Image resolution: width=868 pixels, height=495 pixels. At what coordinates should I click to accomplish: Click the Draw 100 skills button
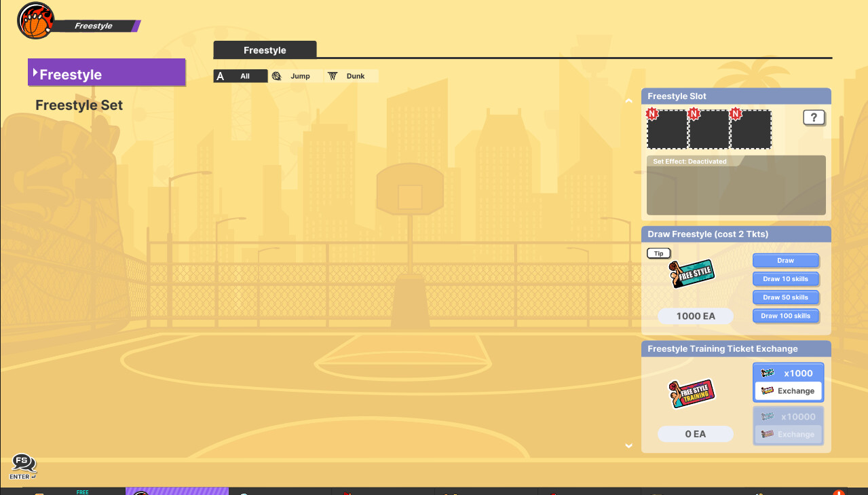[785, 315]
